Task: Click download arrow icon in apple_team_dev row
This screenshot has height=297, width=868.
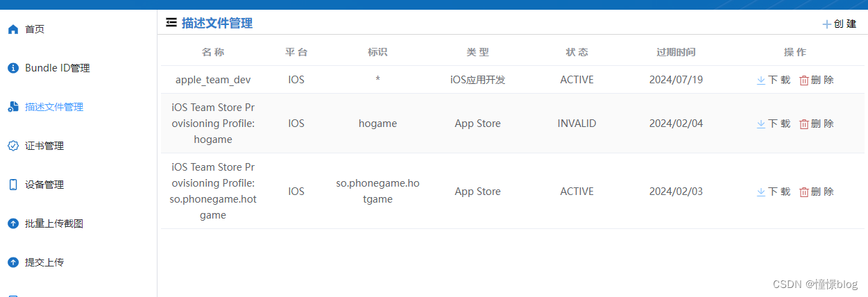Action: tap(761, 80)
